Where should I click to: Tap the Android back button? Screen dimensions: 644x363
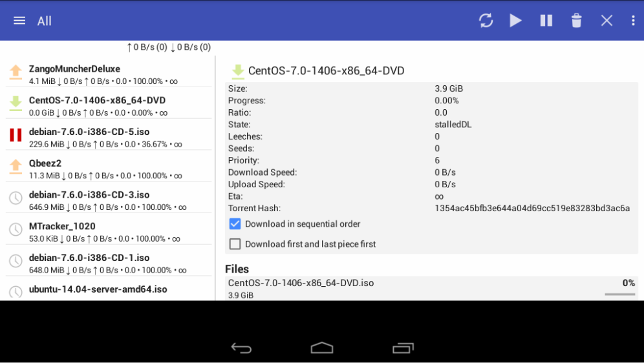[241, 348]
